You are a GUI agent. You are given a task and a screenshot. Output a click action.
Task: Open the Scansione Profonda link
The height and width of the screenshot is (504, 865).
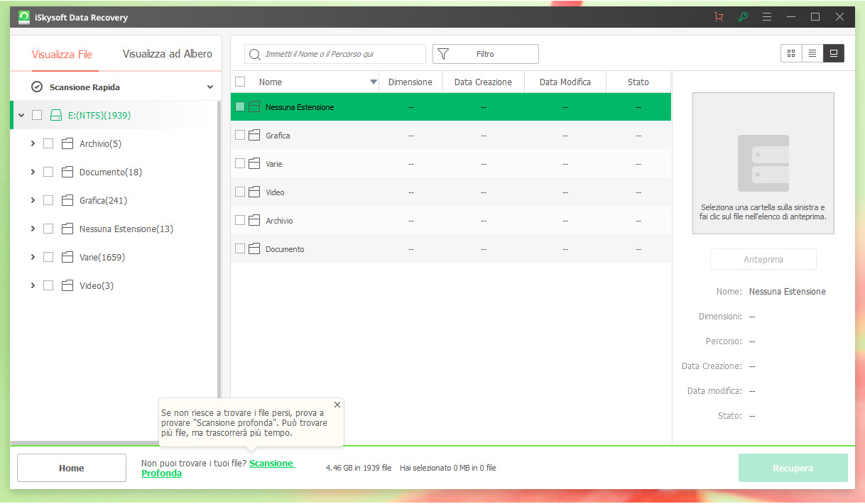[x=271, y=464]
